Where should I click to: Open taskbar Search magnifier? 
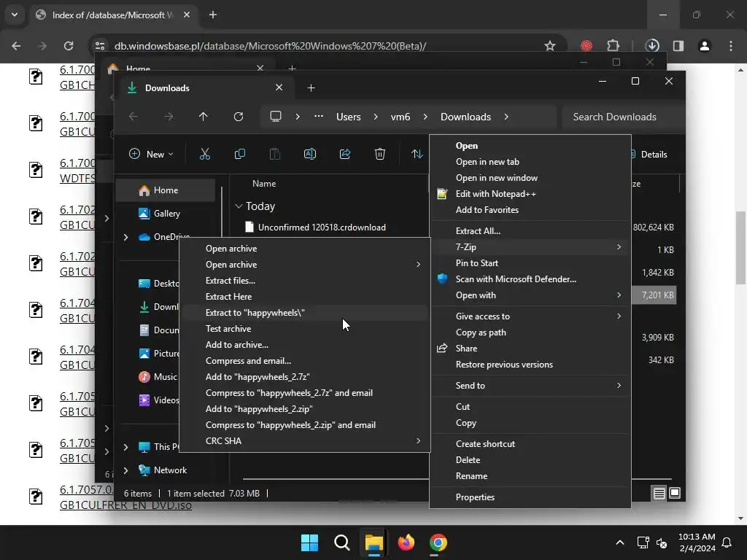pos(341,542)
